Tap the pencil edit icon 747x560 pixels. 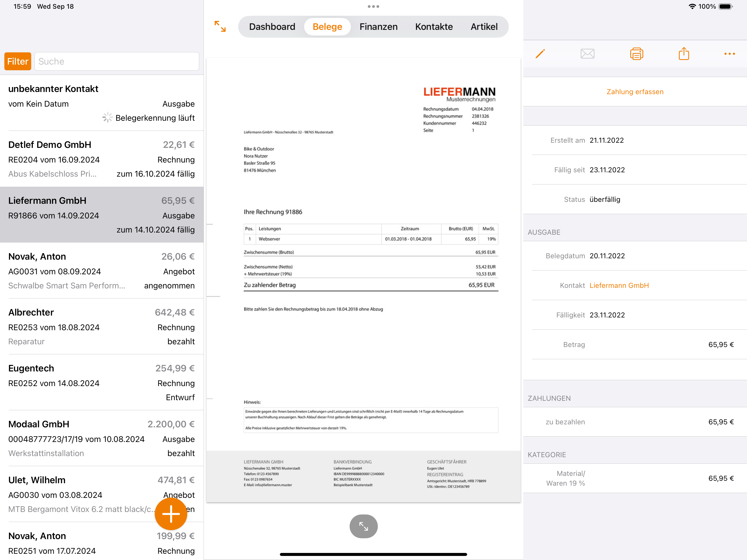pos(540,54)
